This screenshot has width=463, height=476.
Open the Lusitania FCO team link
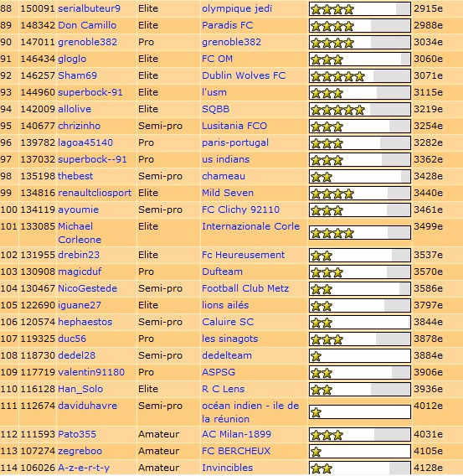pos(234,126)
